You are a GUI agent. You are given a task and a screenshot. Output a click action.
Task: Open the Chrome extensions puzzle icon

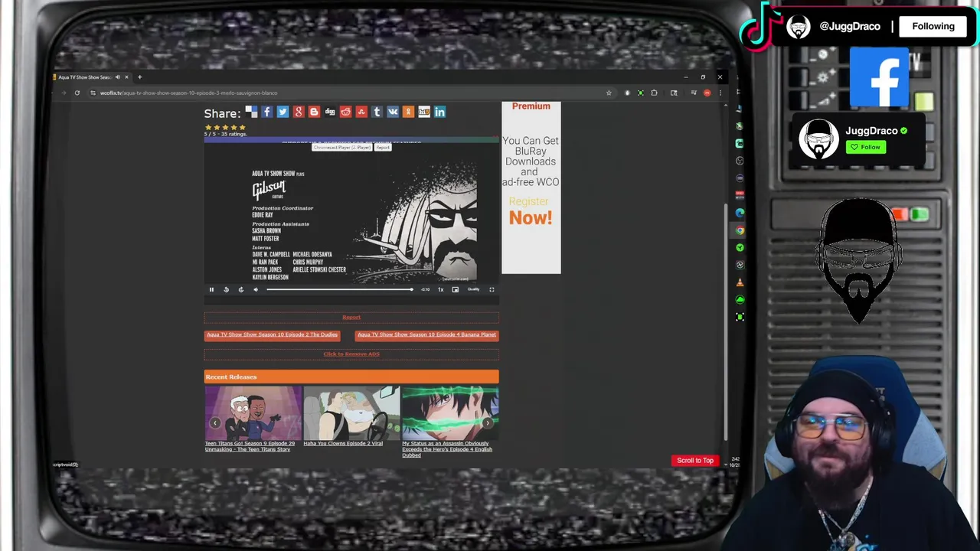coord(654,93)
